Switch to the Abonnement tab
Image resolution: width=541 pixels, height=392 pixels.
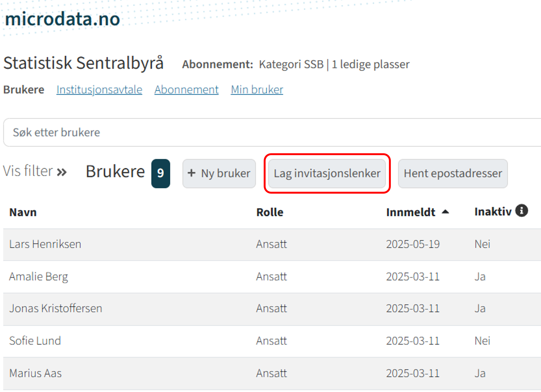point(186,90)
